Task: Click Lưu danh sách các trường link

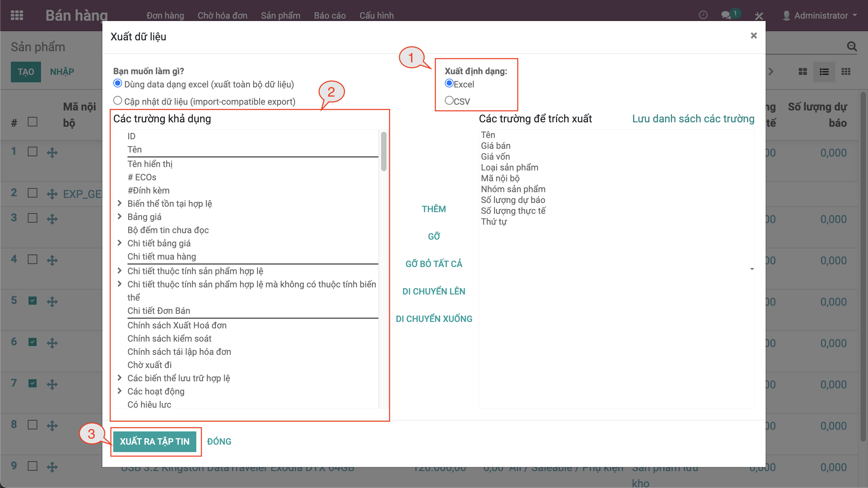Action: point(693,119)
